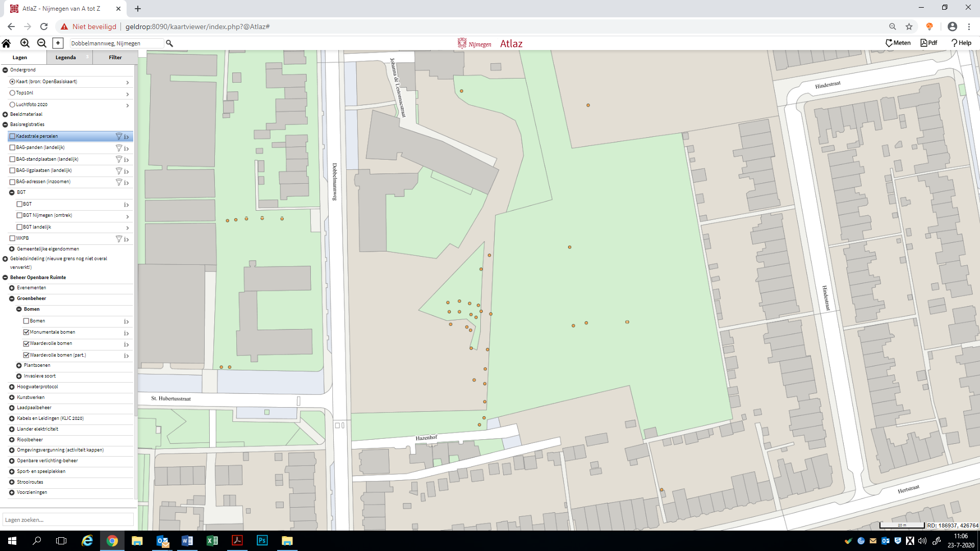Click the zoom in magnifier icon
980x551 pixels.
tap(24, 43)
